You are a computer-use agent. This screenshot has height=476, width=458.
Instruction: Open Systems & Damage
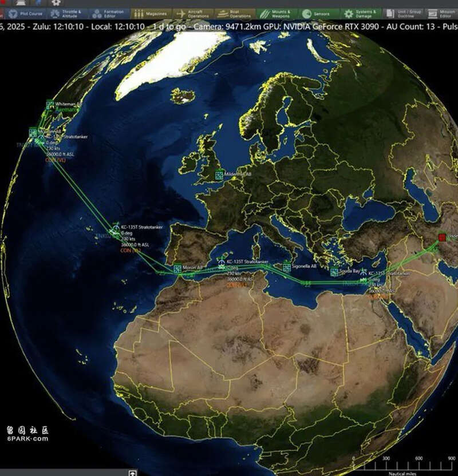[x=360, y=14]
